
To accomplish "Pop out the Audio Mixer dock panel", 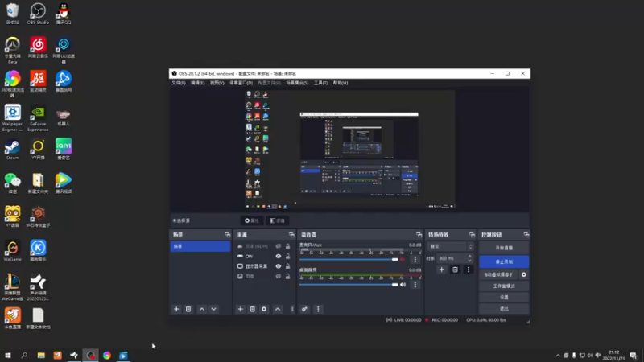I will [x=419, y=234].
